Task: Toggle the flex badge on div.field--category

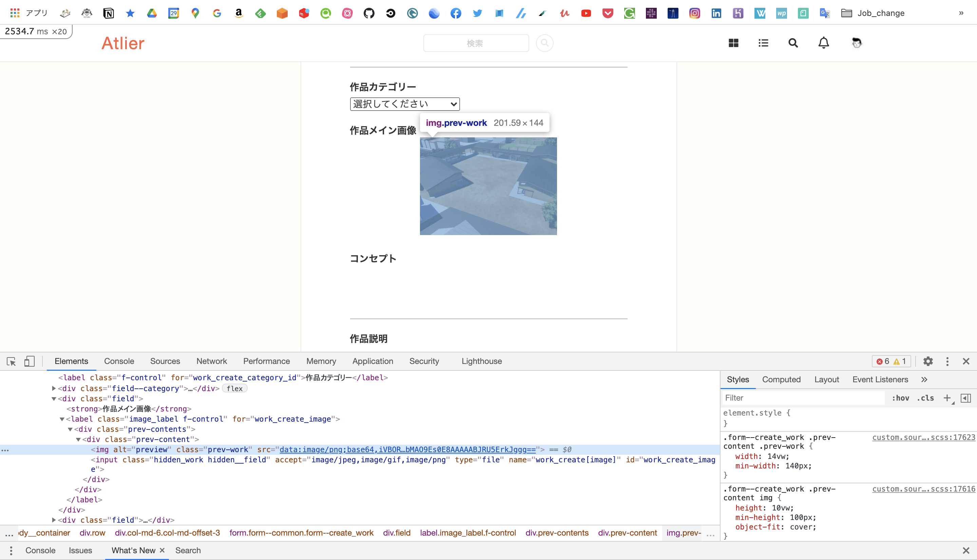Action: pyautogui.click(x=235, y=388)
